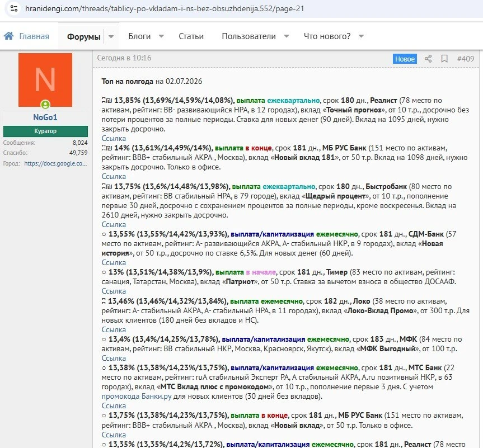Open the NoGo1 username profile link
This screenshot has height=448, width=483.
[x=45, y=117]
